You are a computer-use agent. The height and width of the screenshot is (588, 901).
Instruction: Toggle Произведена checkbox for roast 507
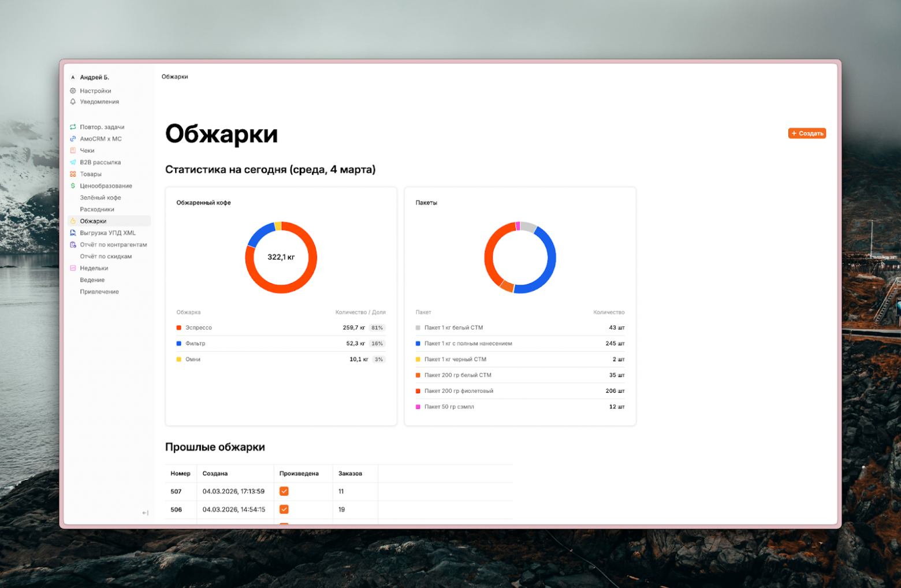coord(284,492)
